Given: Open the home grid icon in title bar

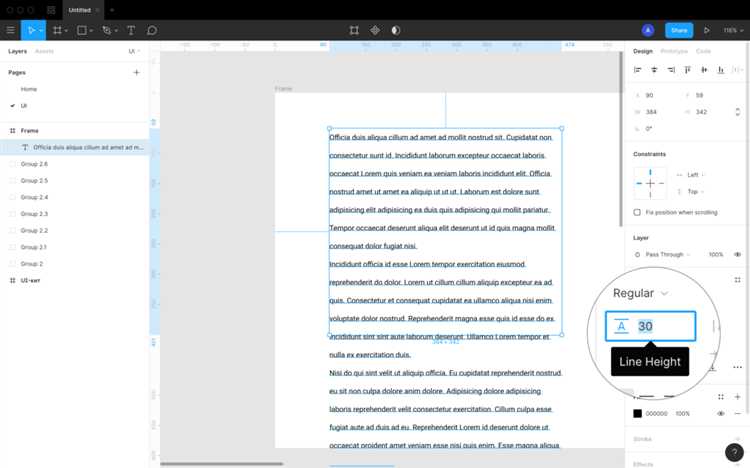Looking at the screenshot, I should [x=51, y=10].
